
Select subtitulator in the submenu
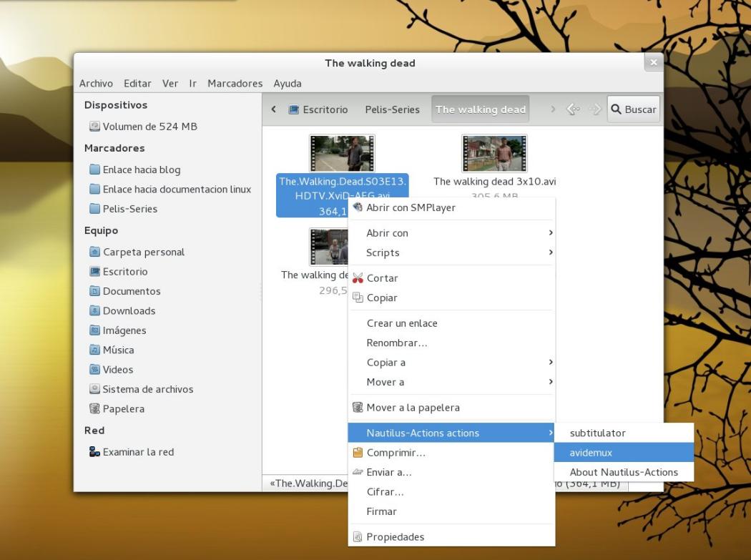pos(624,433)
